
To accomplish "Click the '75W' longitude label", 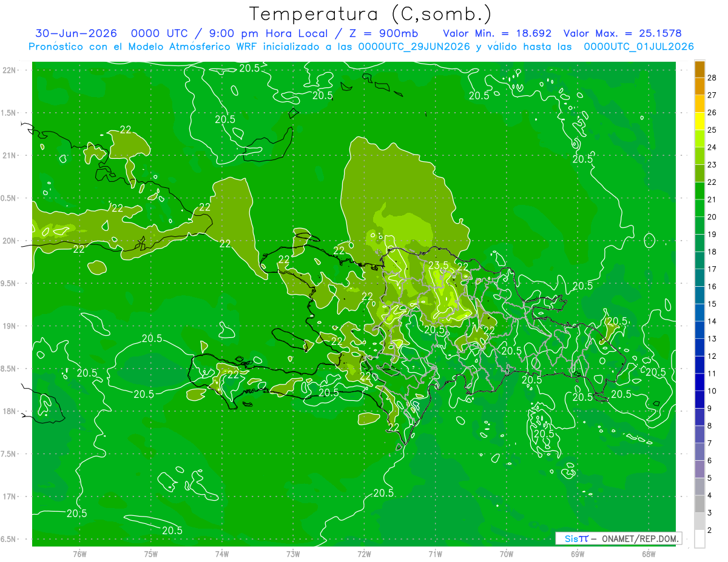I will tap(151, 554).
